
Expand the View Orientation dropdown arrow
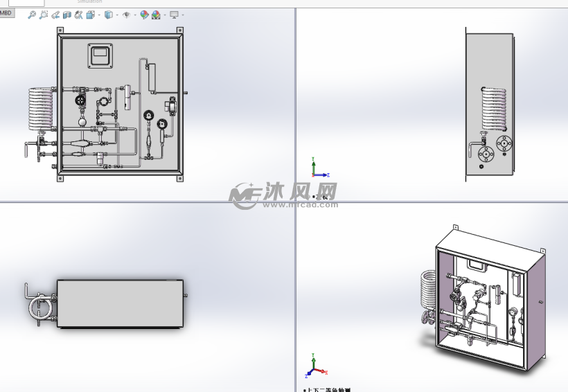99,15
